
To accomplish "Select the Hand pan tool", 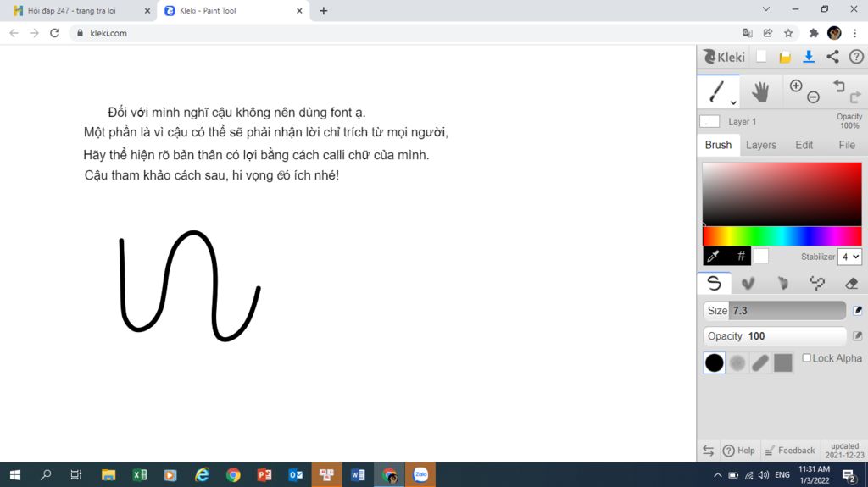I will click(x=760, y=91).
